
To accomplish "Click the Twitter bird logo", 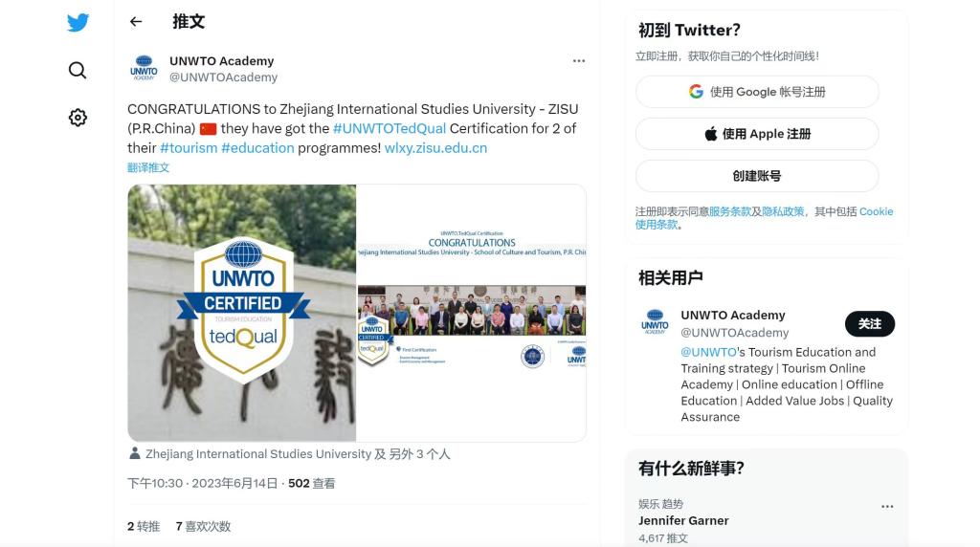I will pos(78,23).
